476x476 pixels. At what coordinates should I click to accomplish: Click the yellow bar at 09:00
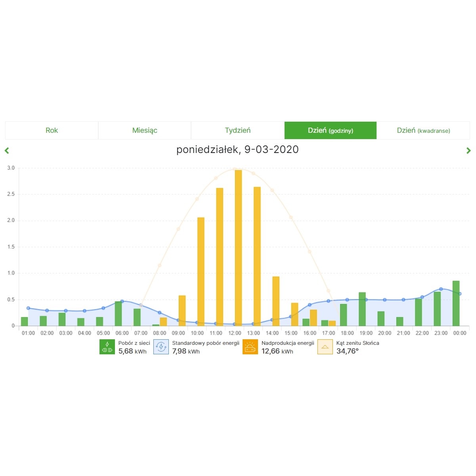(x=182, y=311)
